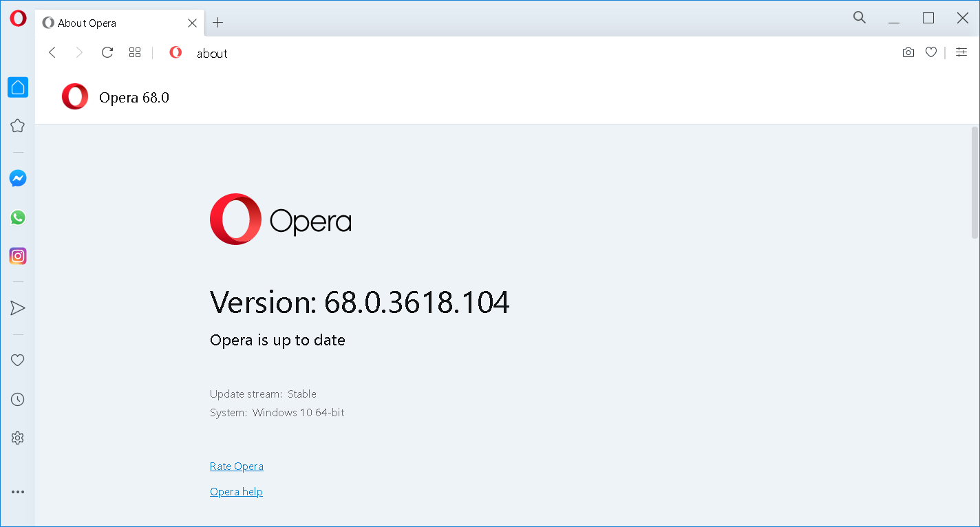Screen dimensions: 980x527
Task: Open My Flow send icon in sidebar
Action: pos(18,308)
